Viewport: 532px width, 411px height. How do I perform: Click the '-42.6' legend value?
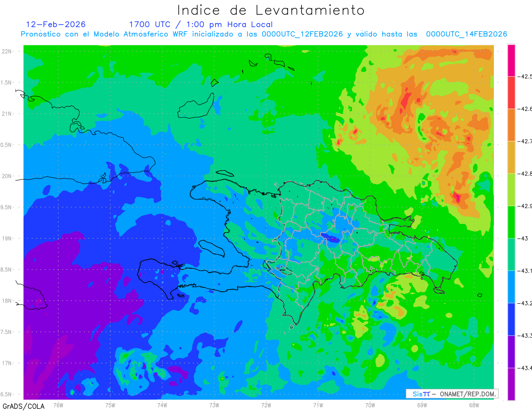pyautogui.click(x=525, y=109)
